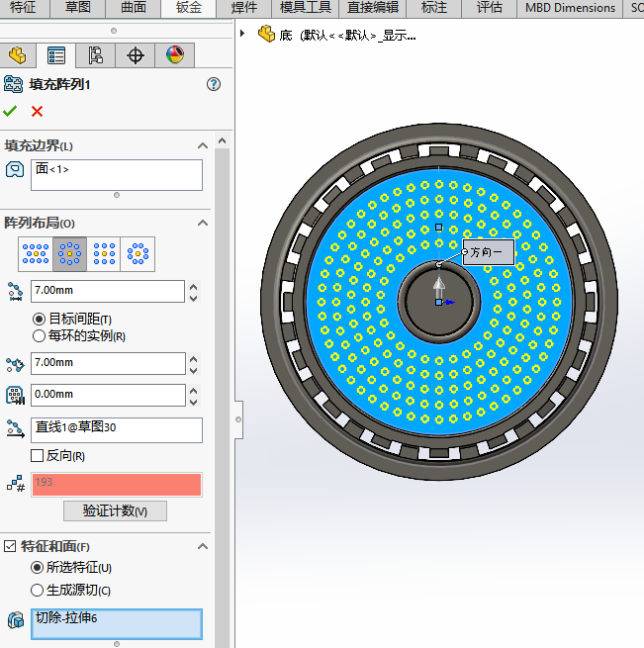This screenshot has height=648, width=644.
Task: Click the pattern direction icon
Action: [15, 429]
